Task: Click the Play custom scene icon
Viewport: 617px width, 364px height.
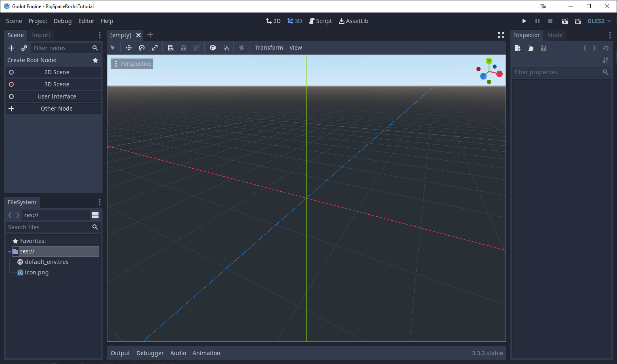Action: point(578,21)
